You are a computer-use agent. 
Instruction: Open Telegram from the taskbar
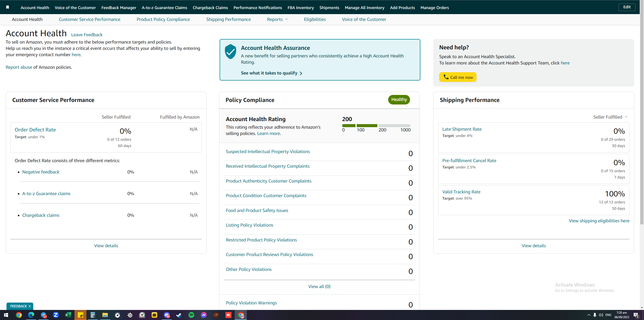pyautogui.click(x=44, y=315)
